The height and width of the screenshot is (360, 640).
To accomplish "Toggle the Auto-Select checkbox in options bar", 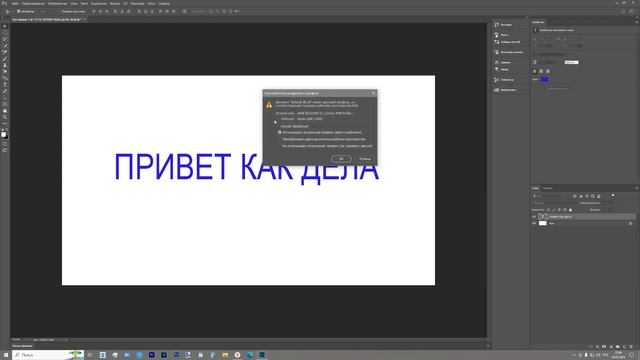I will coord(19,11).
